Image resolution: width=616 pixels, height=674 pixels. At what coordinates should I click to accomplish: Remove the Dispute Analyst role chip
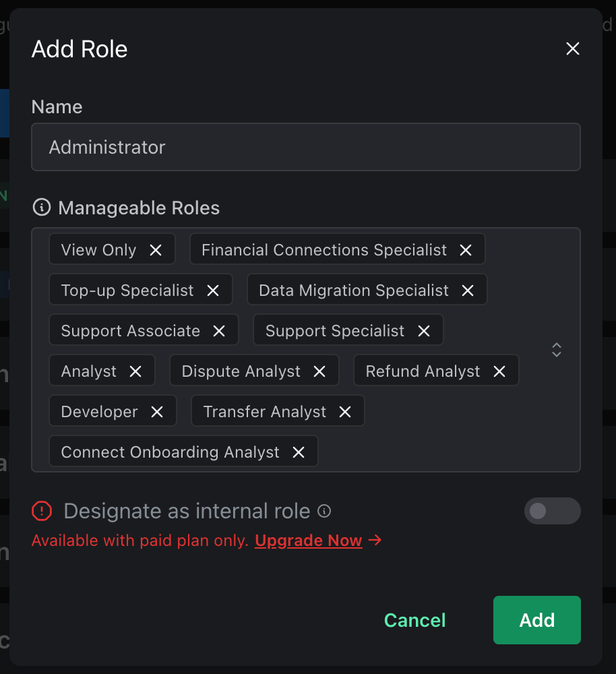(319, 370)
